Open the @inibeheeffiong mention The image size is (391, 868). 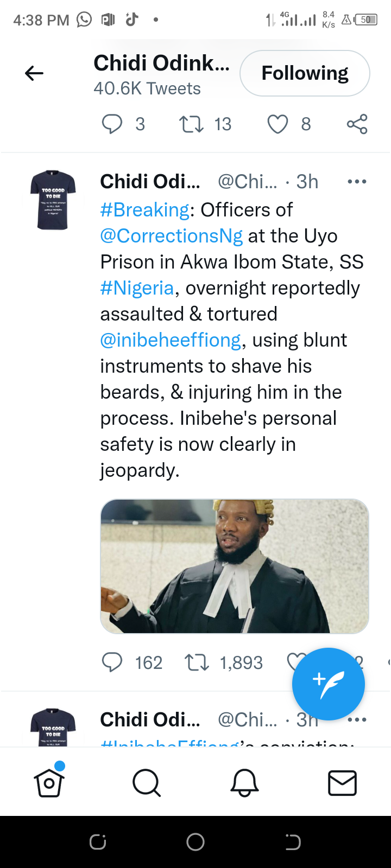click(x=171, y=340)
